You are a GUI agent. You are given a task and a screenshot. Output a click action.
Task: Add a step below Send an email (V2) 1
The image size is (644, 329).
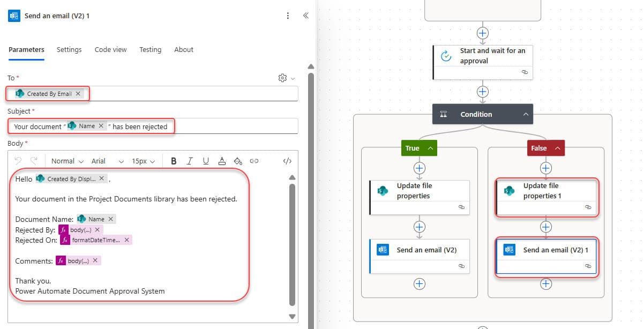click(x=546, y=284)
